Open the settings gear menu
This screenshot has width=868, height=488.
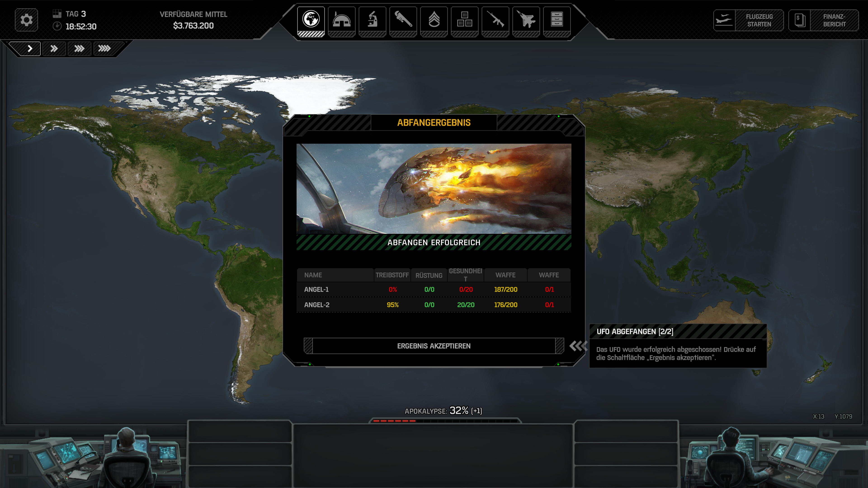[x=26, y=20]
